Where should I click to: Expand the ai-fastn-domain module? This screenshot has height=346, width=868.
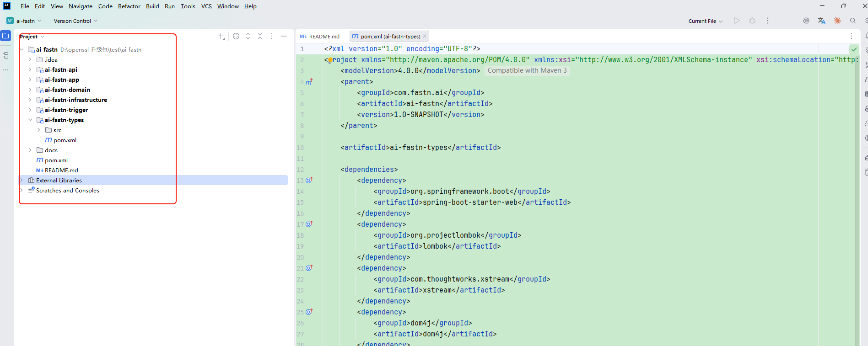tap(30, 90)
